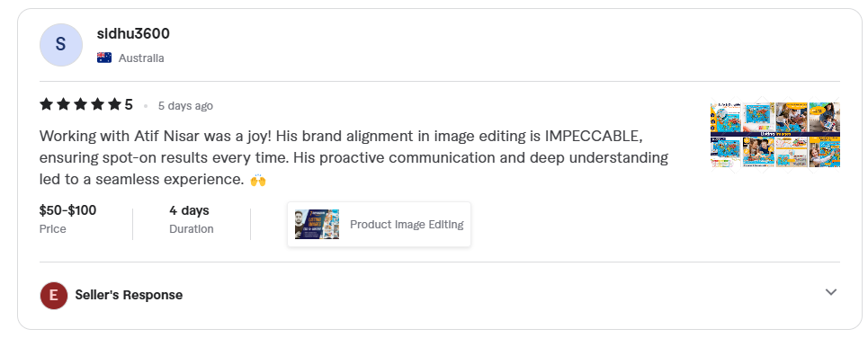Viewport: 868px width, 338px height.
Task: Click the second rating star
Action: [63, 104]
